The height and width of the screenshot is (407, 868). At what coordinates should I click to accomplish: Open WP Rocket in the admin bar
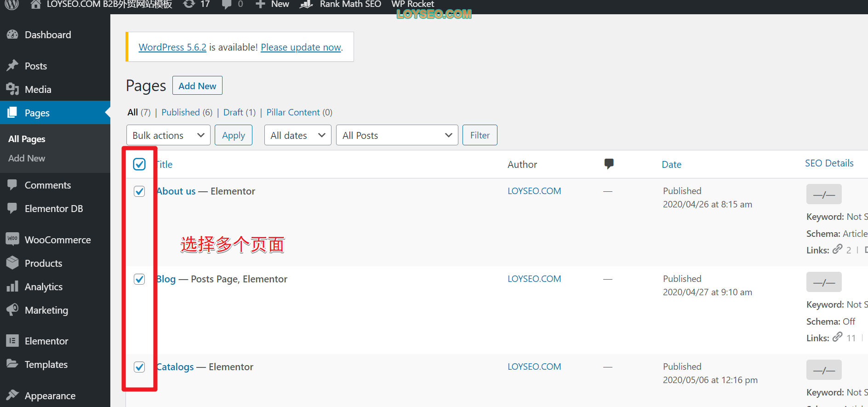pyautogui.click(x=412, y=4)
